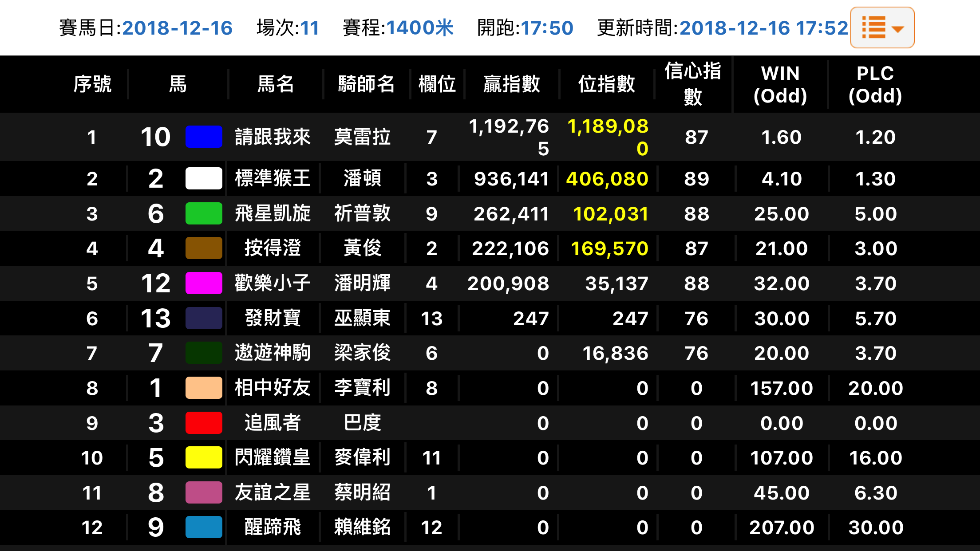This screenshot has height=551, width=980.
Task: Click the yellow swatch for horse 5
Action: click(x=203, y=457)
